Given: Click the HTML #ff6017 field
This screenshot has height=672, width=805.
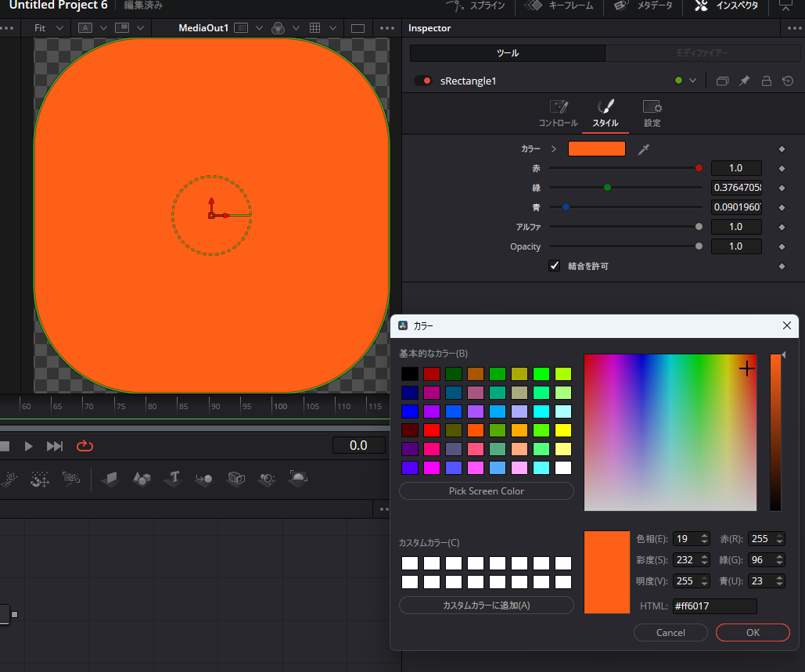Looking at the screenshot, I should point(715,606).
